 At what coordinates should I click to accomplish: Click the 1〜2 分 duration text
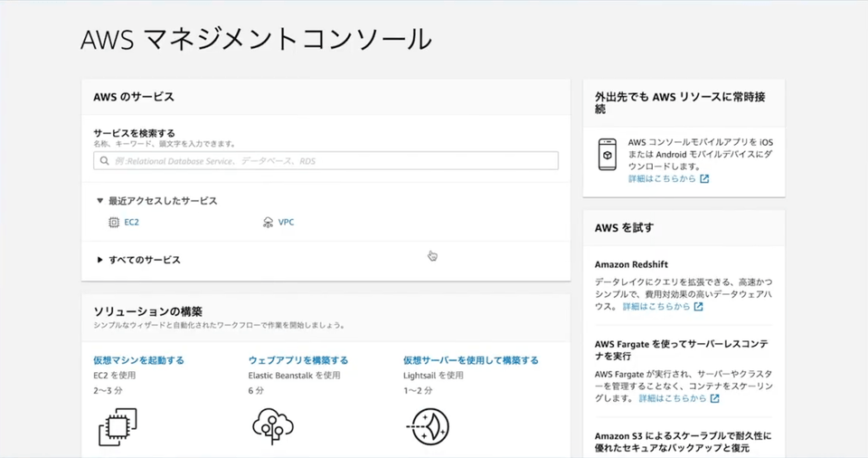[x=418, y=390]
